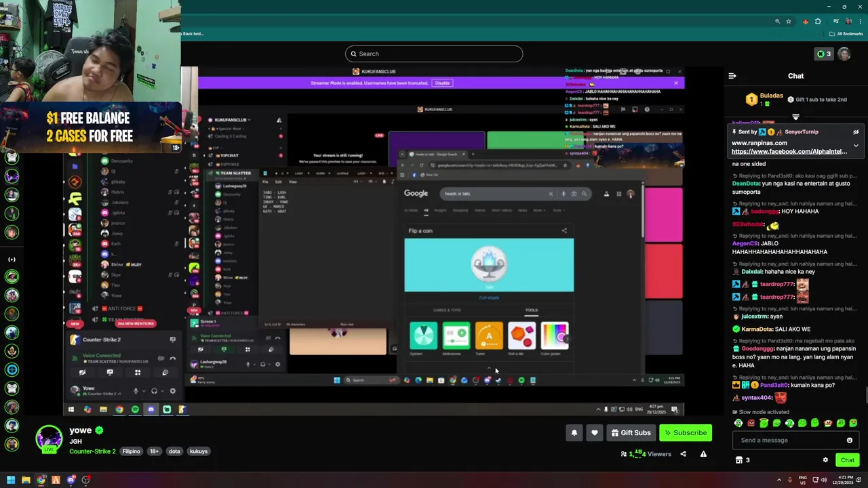Open the user profile avatar menu

pos(844,54)
